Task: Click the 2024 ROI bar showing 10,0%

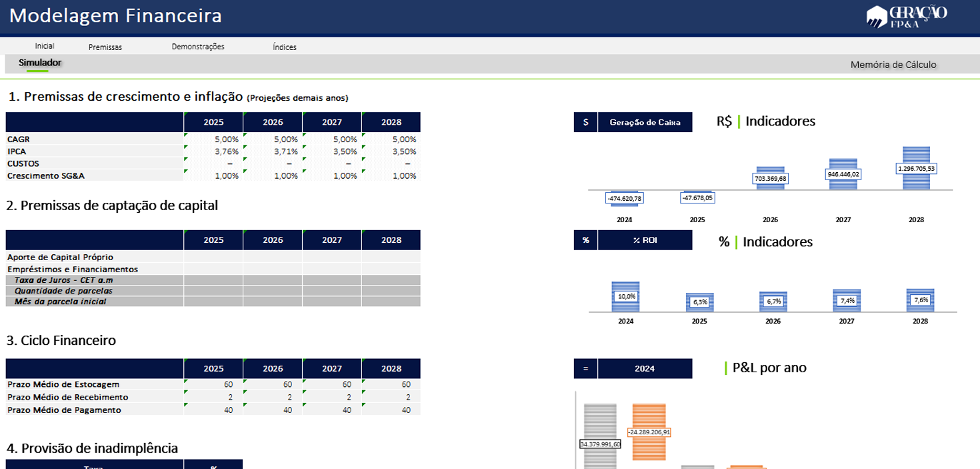Action: (x=625, y=296)
